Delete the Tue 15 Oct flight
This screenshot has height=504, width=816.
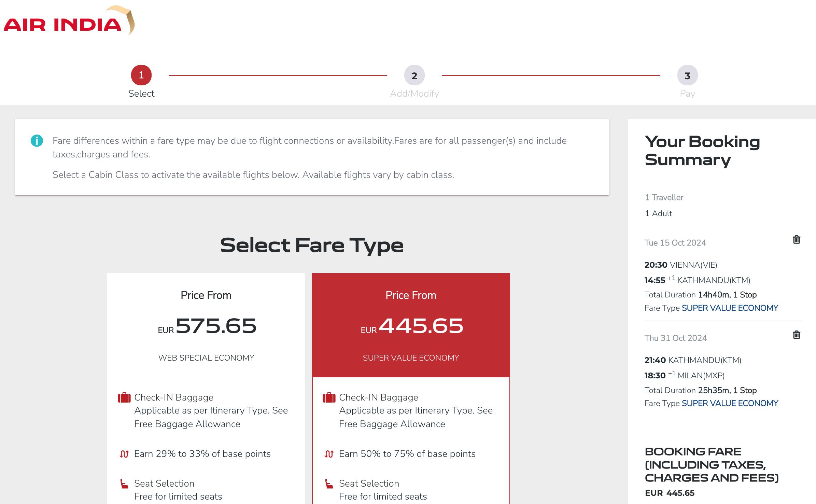[796, 240]
